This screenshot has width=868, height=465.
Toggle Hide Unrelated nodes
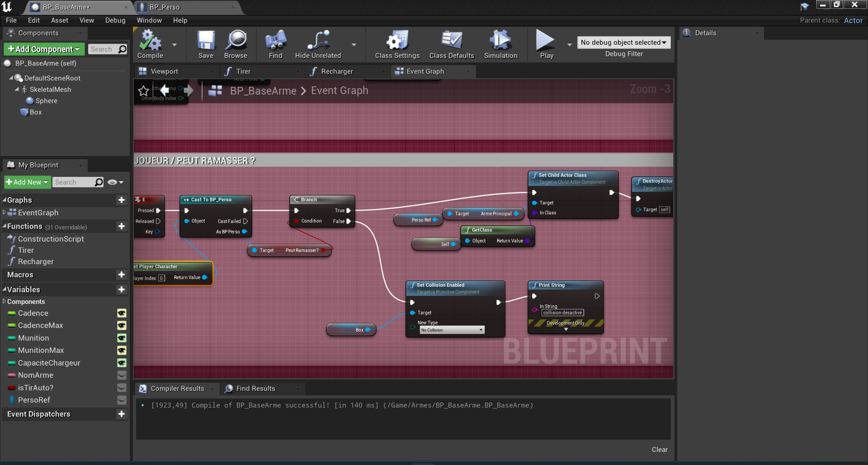(x=318, y=44)
